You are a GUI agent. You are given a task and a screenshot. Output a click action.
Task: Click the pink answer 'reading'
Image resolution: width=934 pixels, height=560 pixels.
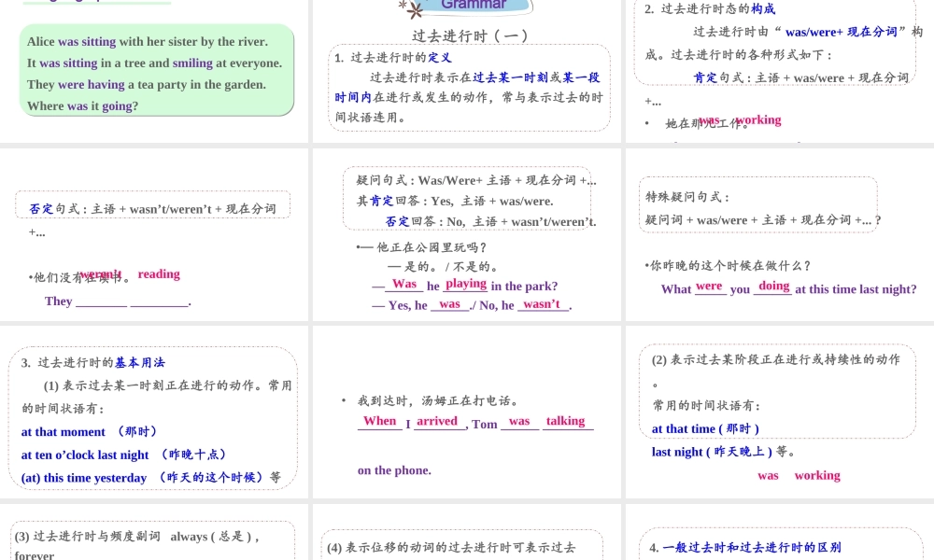159,273
